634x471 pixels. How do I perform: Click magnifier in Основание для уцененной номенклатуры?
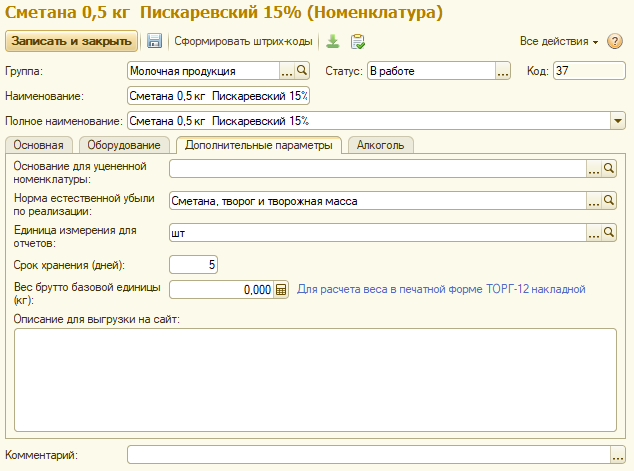point(609,169)
